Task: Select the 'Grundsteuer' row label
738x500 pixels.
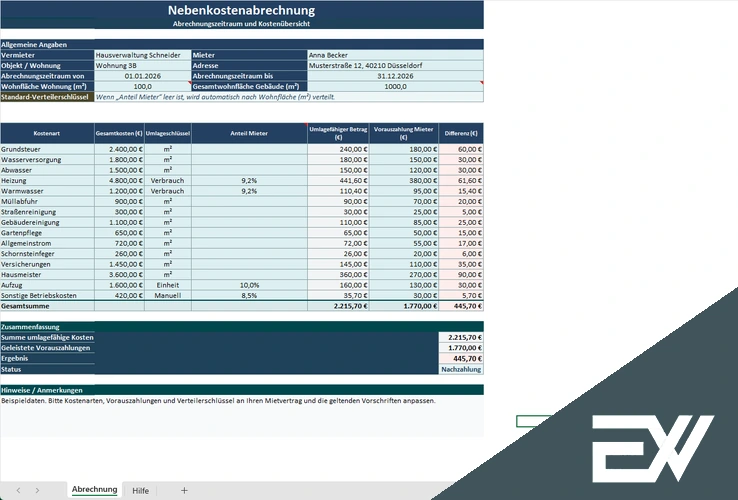Action: coord(47,149)
